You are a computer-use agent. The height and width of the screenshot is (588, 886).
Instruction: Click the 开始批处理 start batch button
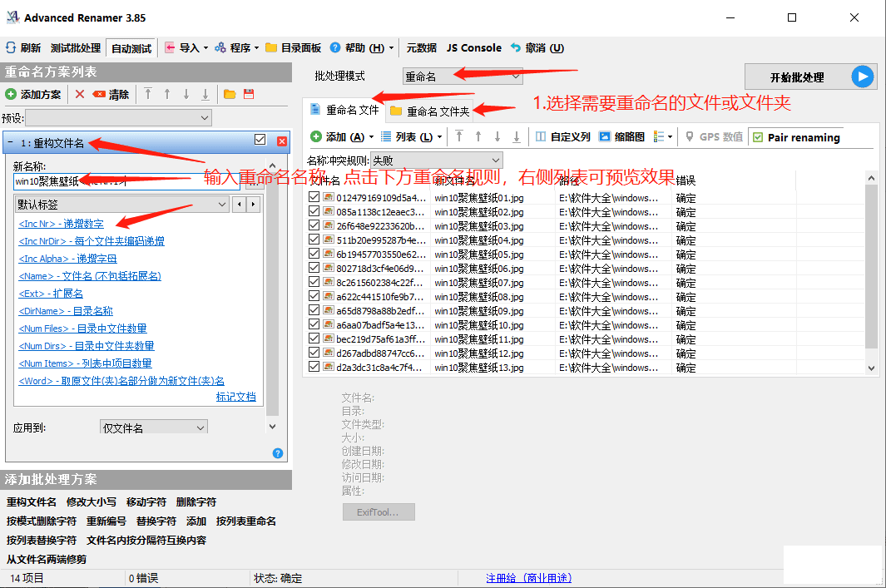(810, 77)
